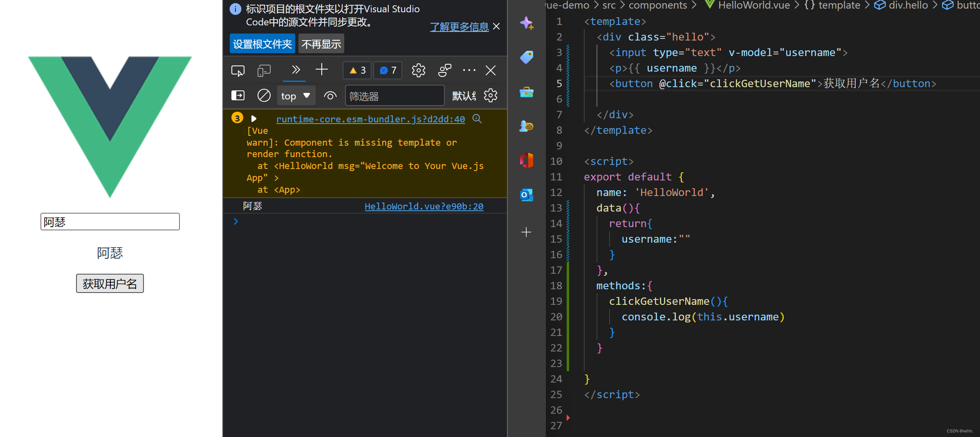Click line number 19 in editor gutter
This screenshot has height=437, width=980.
pyautogui.click(x=556, y=301)
